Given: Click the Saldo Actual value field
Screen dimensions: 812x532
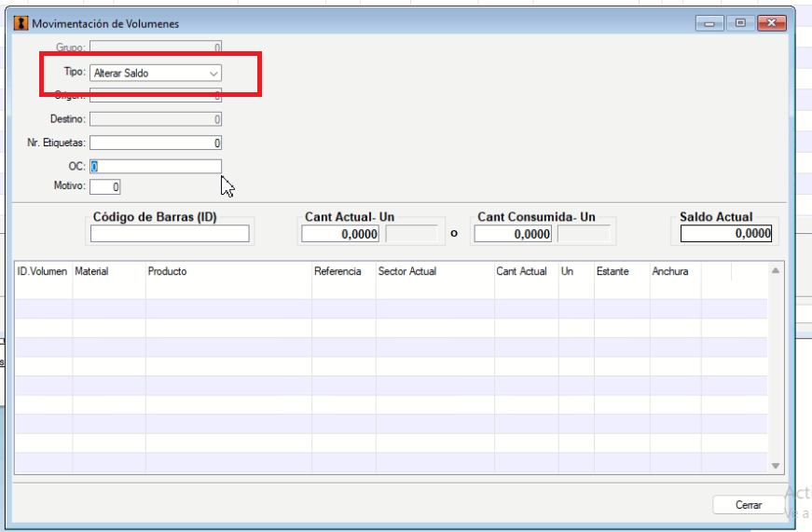Looking at the screenshot, I should click(x=726, y=234).
